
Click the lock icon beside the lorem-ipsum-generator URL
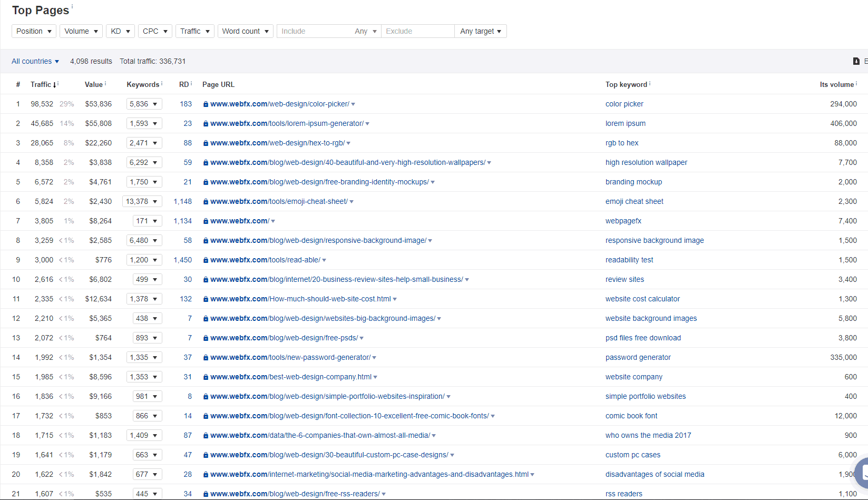pos(205,123)
